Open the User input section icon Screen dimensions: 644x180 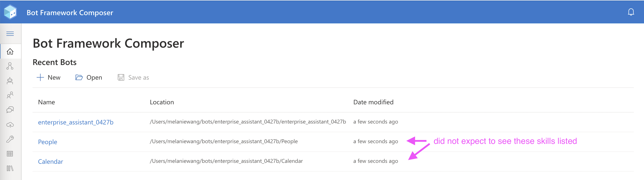click(10, 95)
